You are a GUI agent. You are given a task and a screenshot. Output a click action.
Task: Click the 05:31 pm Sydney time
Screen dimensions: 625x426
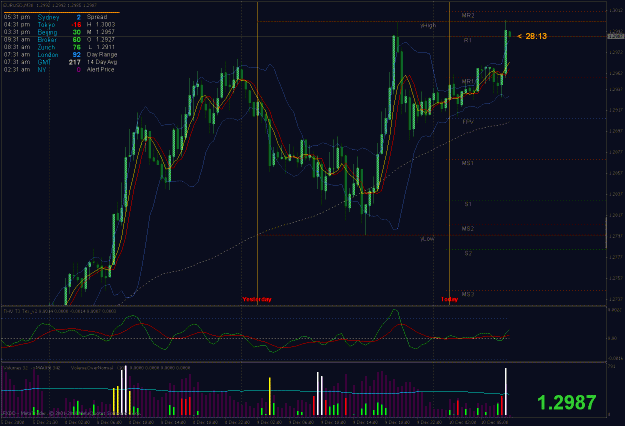pyautogui.click(x=17, y=17)
